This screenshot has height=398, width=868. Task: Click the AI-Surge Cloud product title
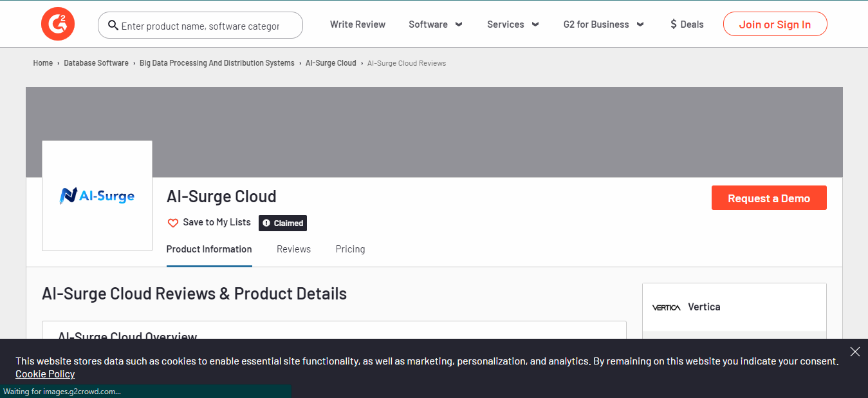[x=221, y=196]
